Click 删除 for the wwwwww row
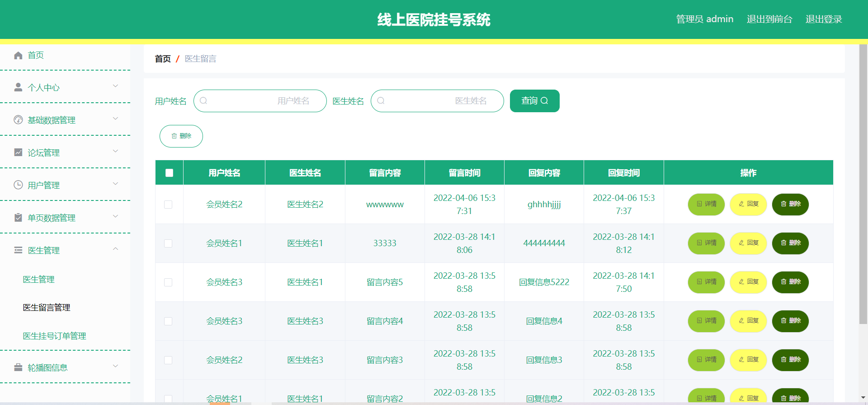The image size is (868, 405). coord(790,204)
